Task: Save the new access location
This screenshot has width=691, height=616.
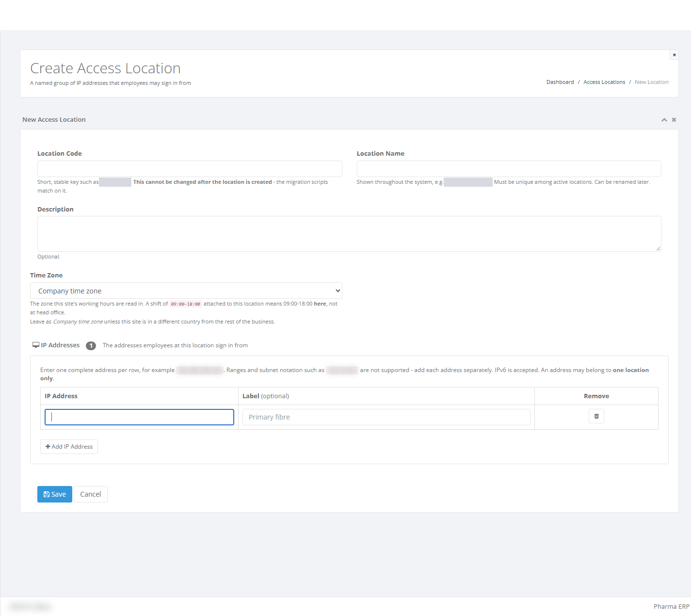Action: click(x=55, y=494)
